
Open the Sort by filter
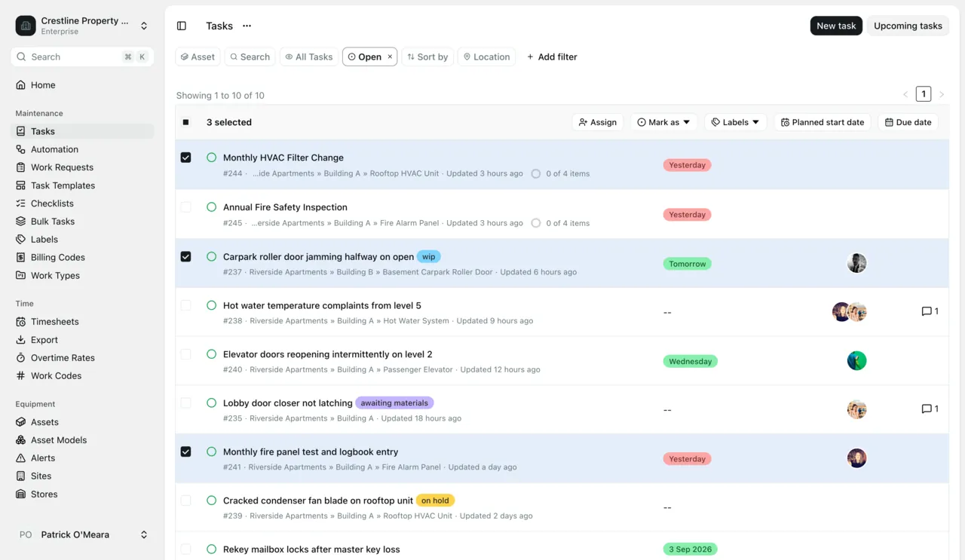pyautogui.click(x=427, y=57)
